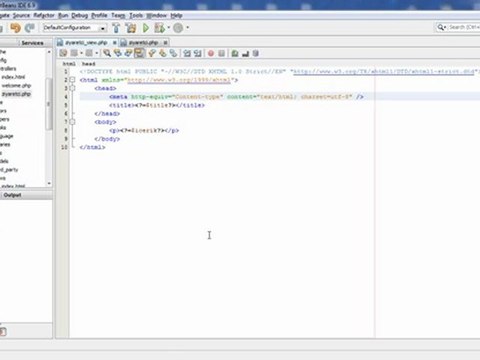The width and height of the screenshot is (480, 360).
Task: Open the Forward history dropdown arrow
Action: (97, 53)
